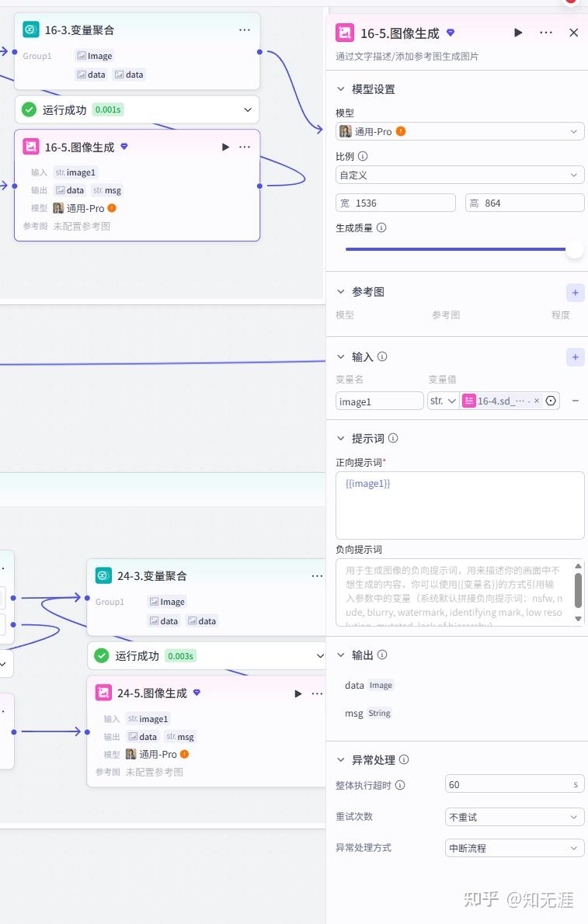The width and height of the screenshot is (588, 924).
Task: Open menu on 16-5.图像生成 canvas node
Action: point(244,147)
